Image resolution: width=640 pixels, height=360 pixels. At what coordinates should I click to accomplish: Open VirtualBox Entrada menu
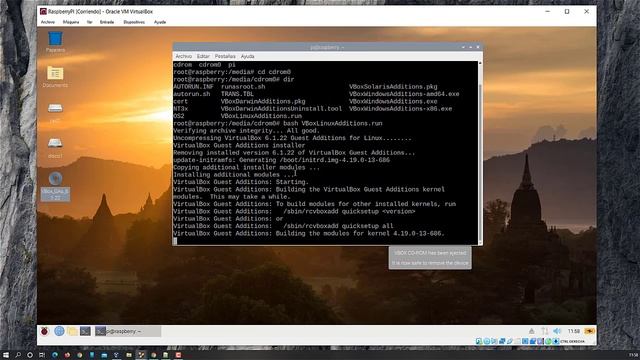pyautogui.click(x=107, y=22)
